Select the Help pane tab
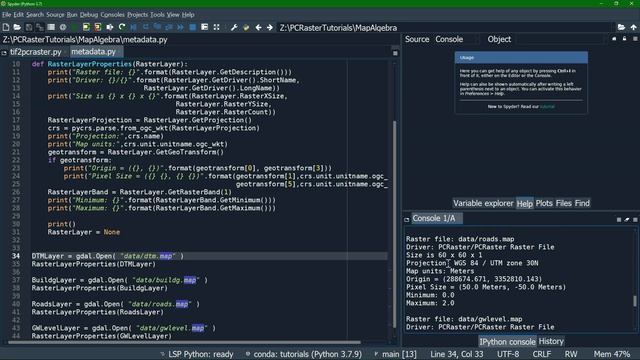Screen dimensions: 640x360 pyautogui.click(x=524, y=203)
